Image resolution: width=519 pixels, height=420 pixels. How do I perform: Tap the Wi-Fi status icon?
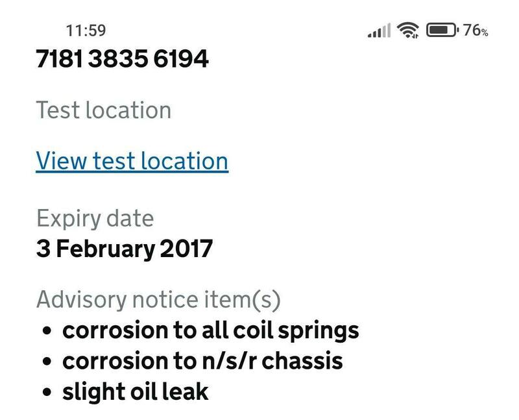[x=408, y=30]
